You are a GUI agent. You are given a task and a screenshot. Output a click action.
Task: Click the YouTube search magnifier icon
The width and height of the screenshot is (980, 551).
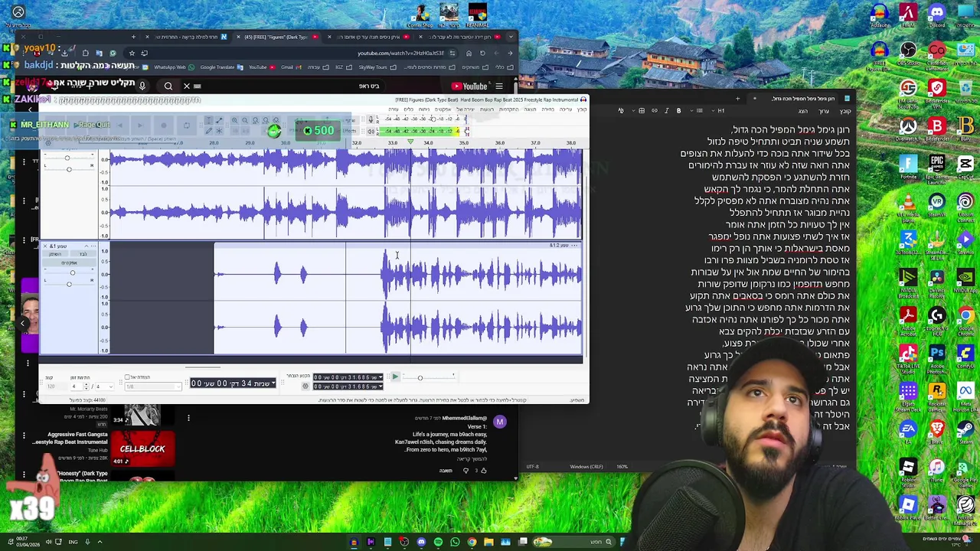point(168,86)
